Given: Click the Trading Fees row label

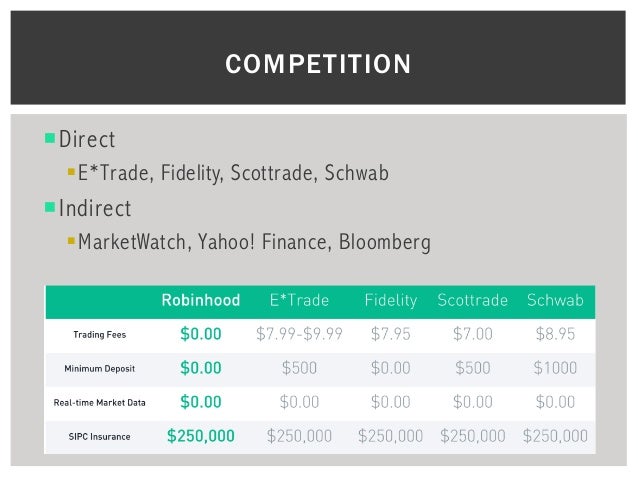Looking at the screenshot, I should coord(99,335).
